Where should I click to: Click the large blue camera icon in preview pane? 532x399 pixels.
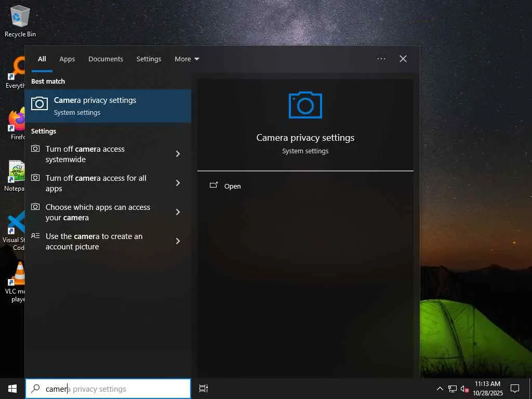(x=305, y=105)
